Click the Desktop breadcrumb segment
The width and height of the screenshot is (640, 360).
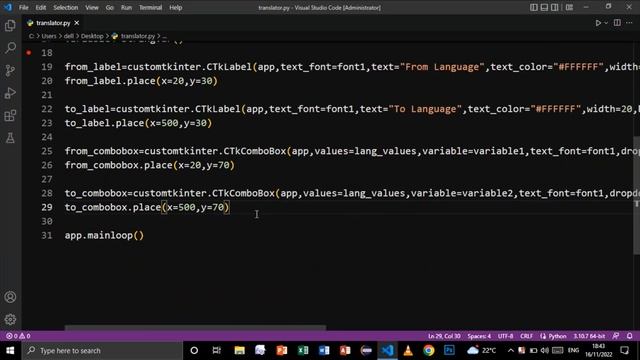(92, 36)
